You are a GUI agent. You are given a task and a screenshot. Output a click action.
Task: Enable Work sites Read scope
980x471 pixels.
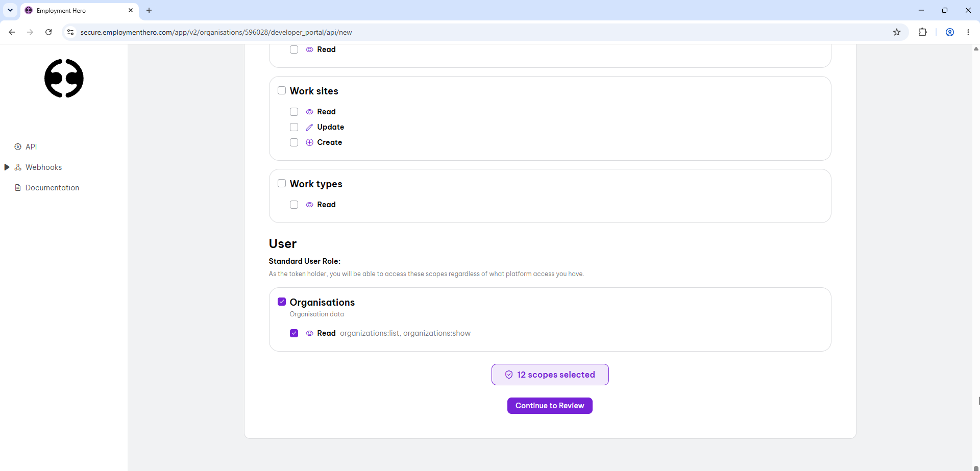coord(294,112)
